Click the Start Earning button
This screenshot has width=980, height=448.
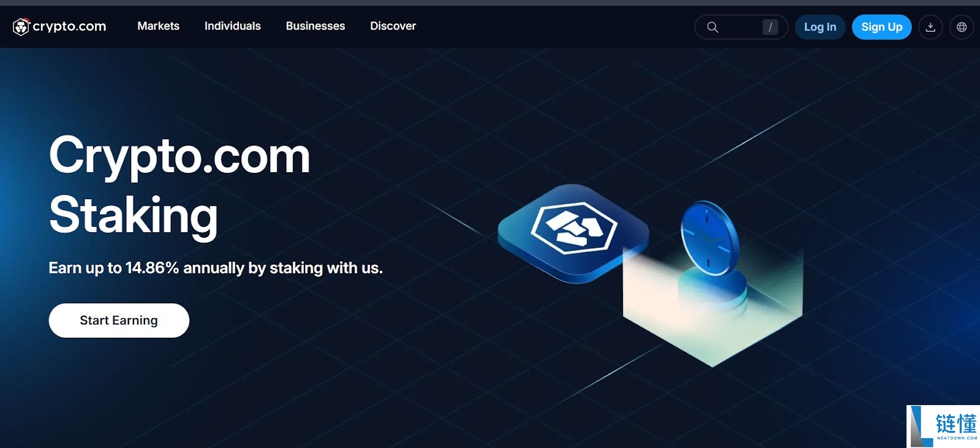[x=119, y=321]
